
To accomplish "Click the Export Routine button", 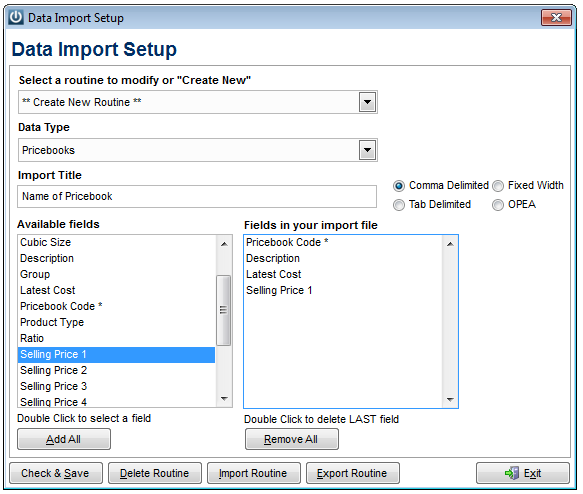I will (x=352, y=473).
